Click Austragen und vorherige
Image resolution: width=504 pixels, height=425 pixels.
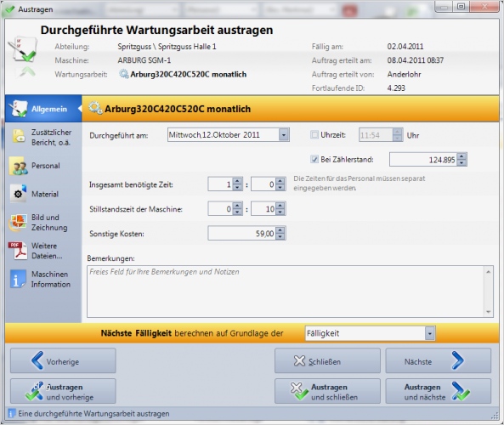(63, 391)
